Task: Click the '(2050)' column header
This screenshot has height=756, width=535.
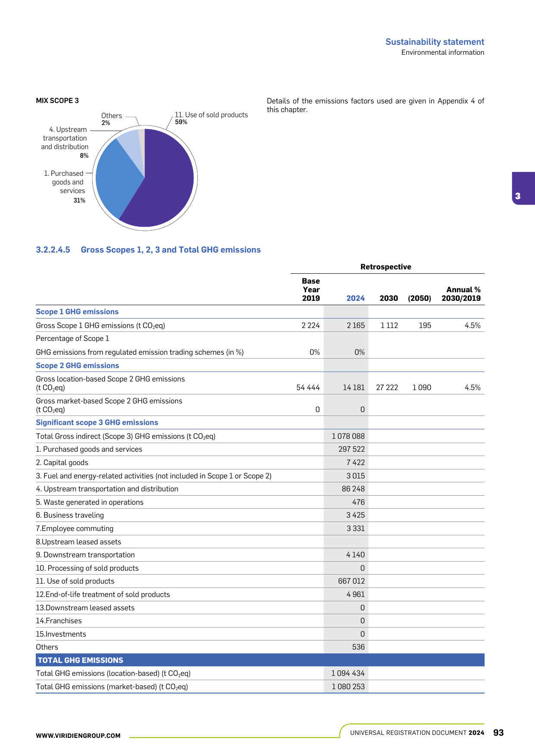Action: pyautogui.click(x=419, y=298)
